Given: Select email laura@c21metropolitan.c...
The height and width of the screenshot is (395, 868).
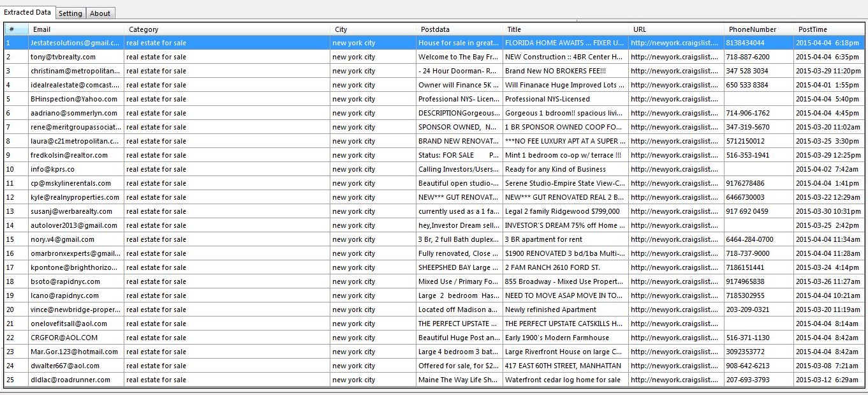Looking at the screenshot, I should pos(75,141).
